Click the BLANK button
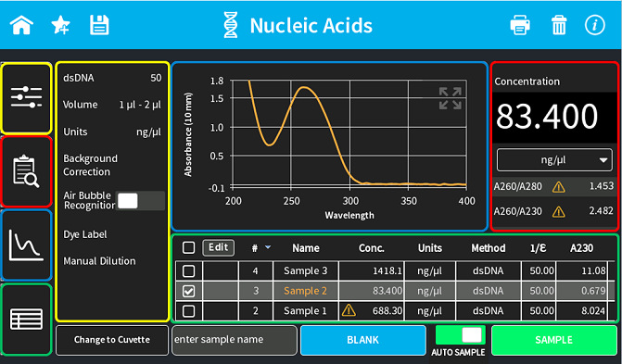 pos(363,340)
